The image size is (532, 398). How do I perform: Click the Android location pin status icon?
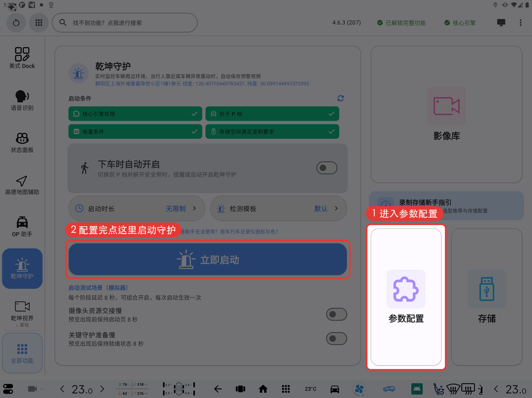[x=495, y=5]
